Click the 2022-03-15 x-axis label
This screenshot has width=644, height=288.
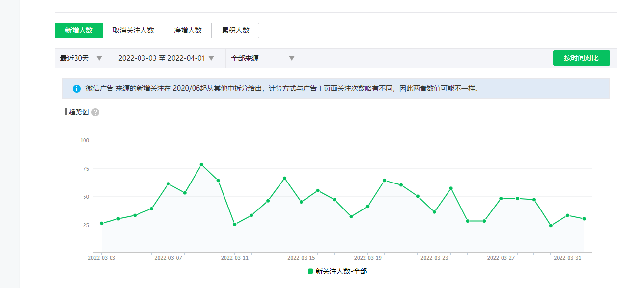click(x=301, y=258)
